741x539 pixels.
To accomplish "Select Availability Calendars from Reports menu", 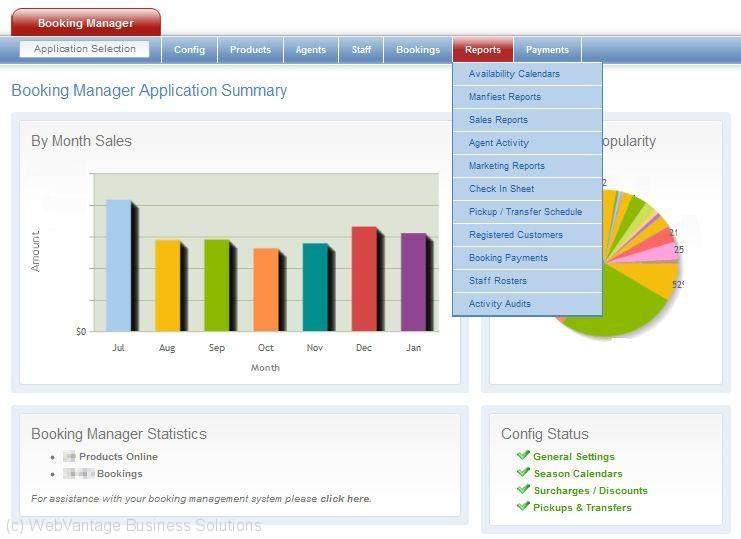I will [x=514, y=74].
